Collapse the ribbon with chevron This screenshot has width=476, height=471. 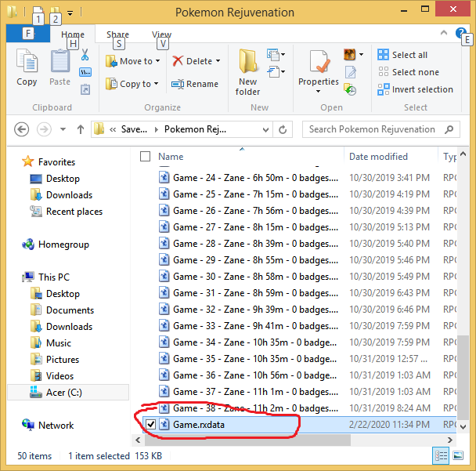point(444,32)
